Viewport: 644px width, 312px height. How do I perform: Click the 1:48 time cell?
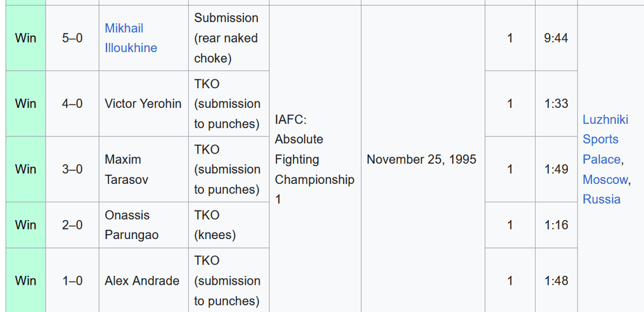556,280
